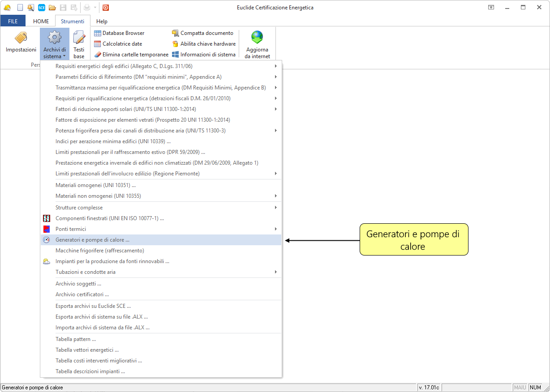Choose Archivio certificatori menu item
This screenshot has width=550, height=392.
click(82, 294)
